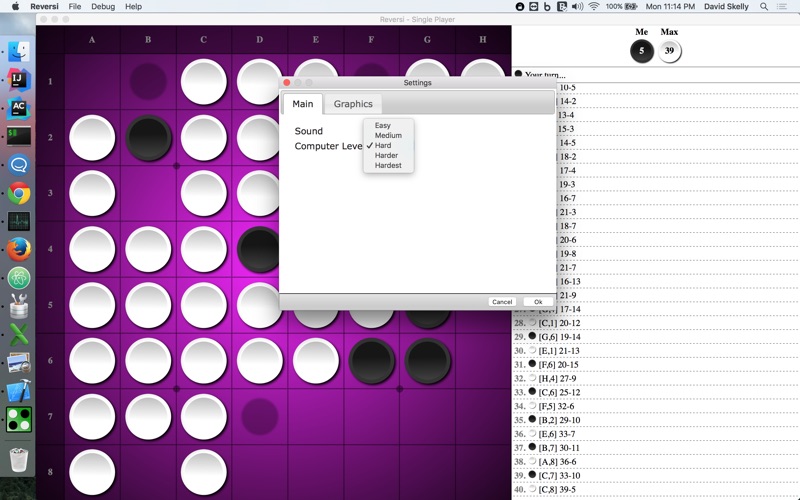Screen dimensions: 800x500
Task: Open Notification Center list icon
Action: click(x=782, y=6)
